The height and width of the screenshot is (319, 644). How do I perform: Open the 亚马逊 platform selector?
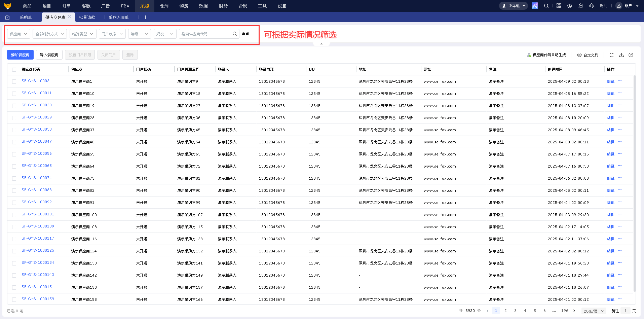pyautogui.click(x=514, y=6)
